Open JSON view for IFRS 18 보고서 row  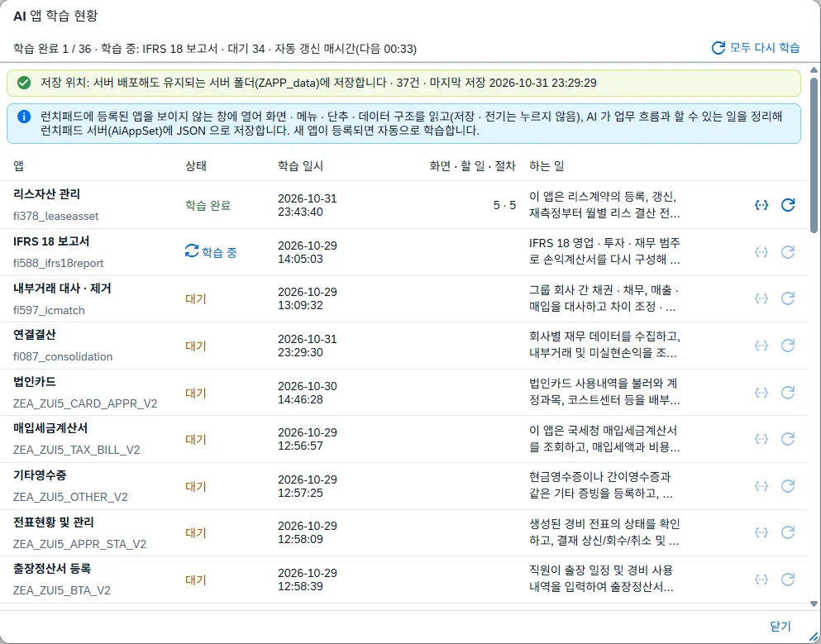761,252
